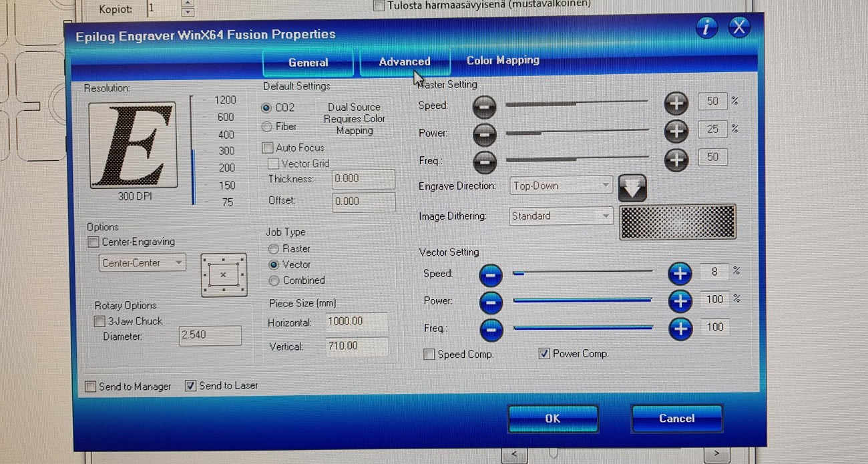The width and height of the screenshot is (868, 464).
Task: Enable Auto Focus checkbox
Action: click(268, 148)
